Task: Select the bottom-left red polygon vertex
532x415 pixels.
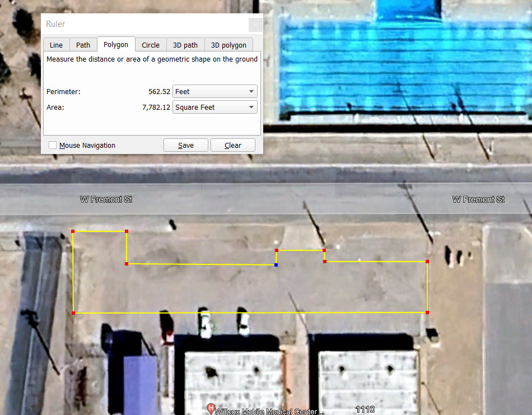Action: click(73, 313)
